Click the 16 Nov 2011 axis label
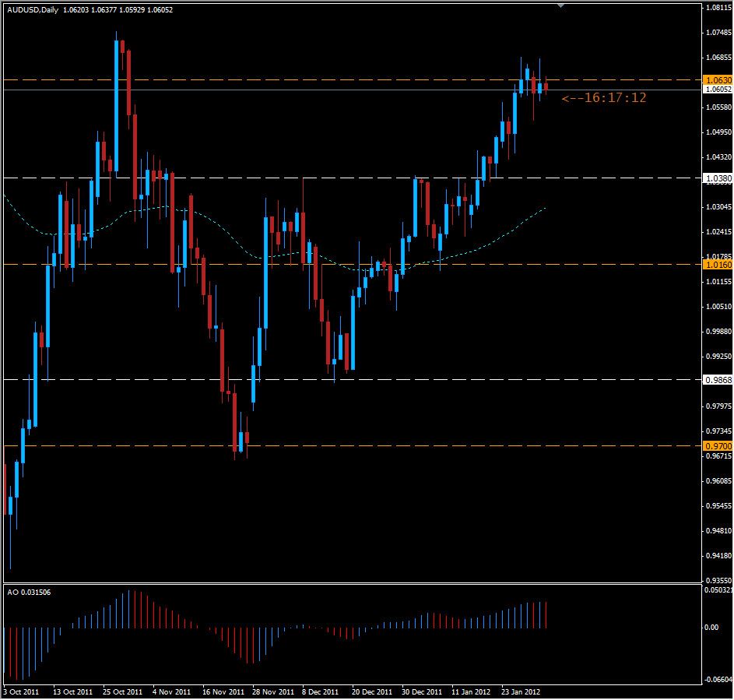Viewport: 734px width, 700px height. [224, 691]
